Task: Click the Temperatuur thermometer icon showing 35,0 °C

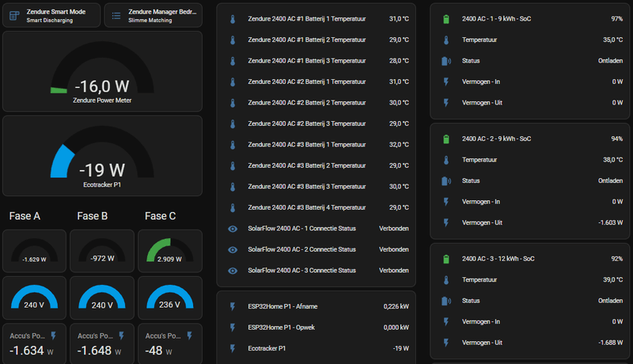Action: point(446,40)
